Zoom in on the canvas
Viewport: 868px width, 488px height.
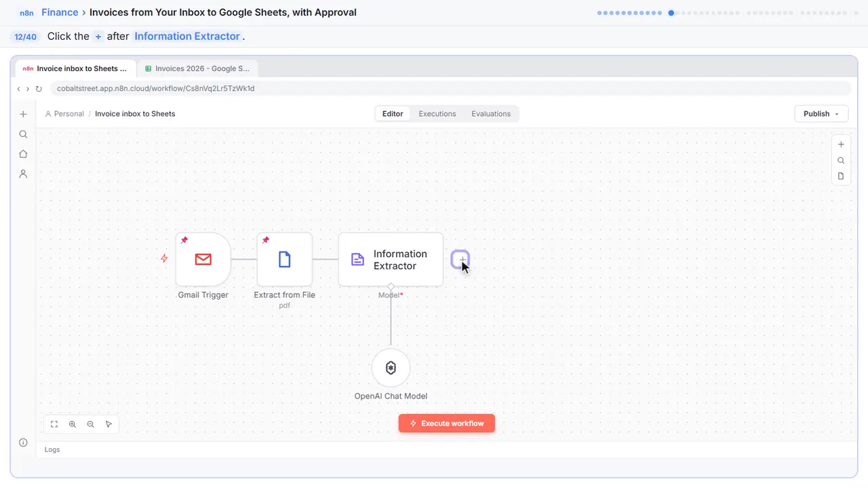click(73, 424)
